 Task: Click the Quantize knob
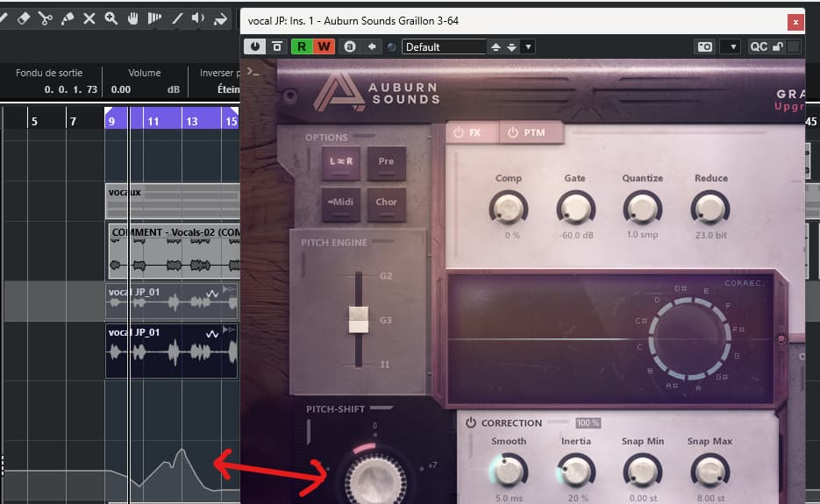642,209
